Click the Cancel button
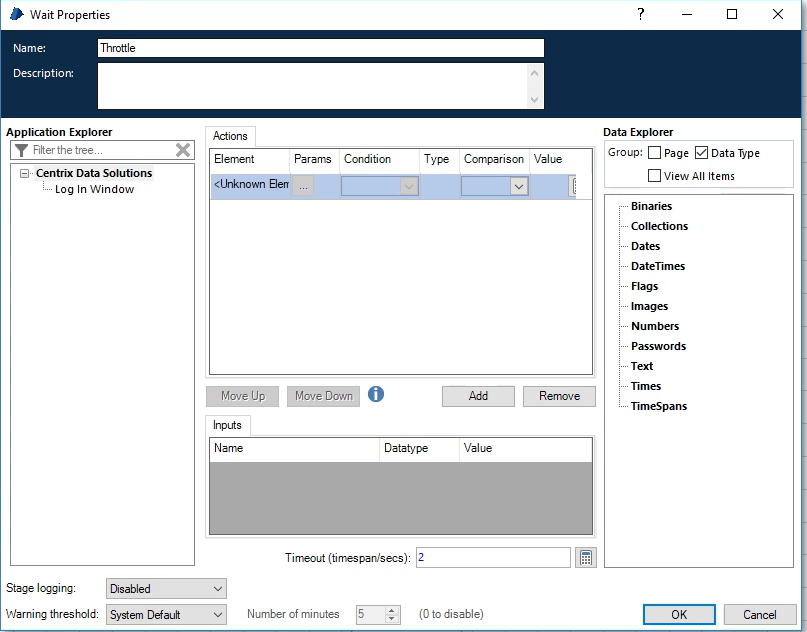Viewport: 807px width, 632px height. pyautogui.click(x=760, y=615)
